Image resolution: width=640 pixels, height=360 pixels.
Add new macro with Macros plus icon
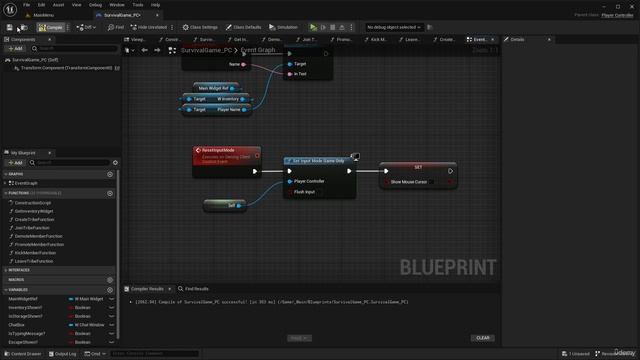click(110, 280)
